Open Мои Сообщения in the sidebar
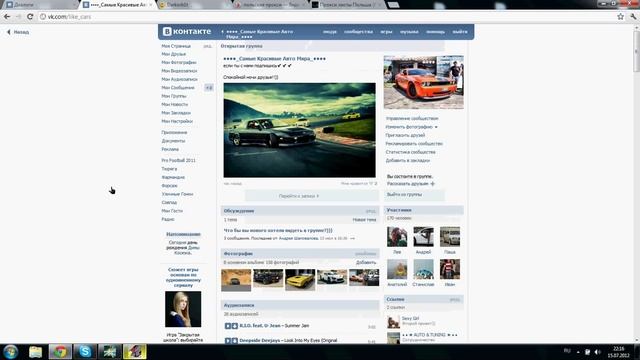This screenshot has height=360, width=640. [x=178, y=88]
